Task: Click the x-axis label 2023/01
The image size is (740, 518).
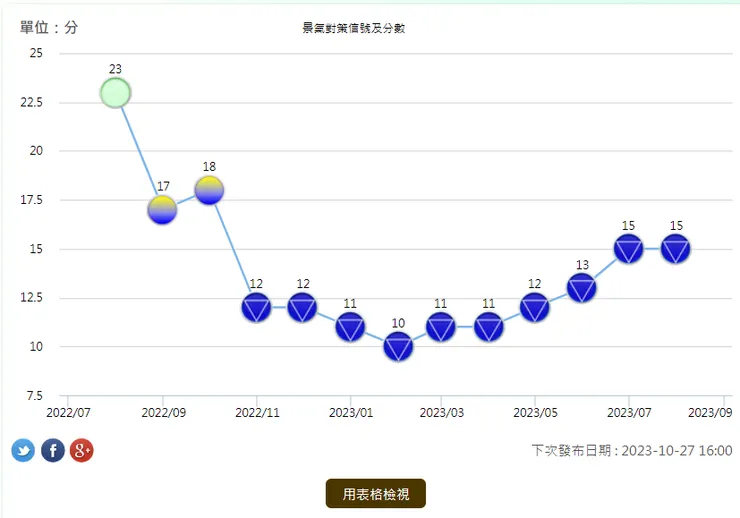Action: click(351, 413)
